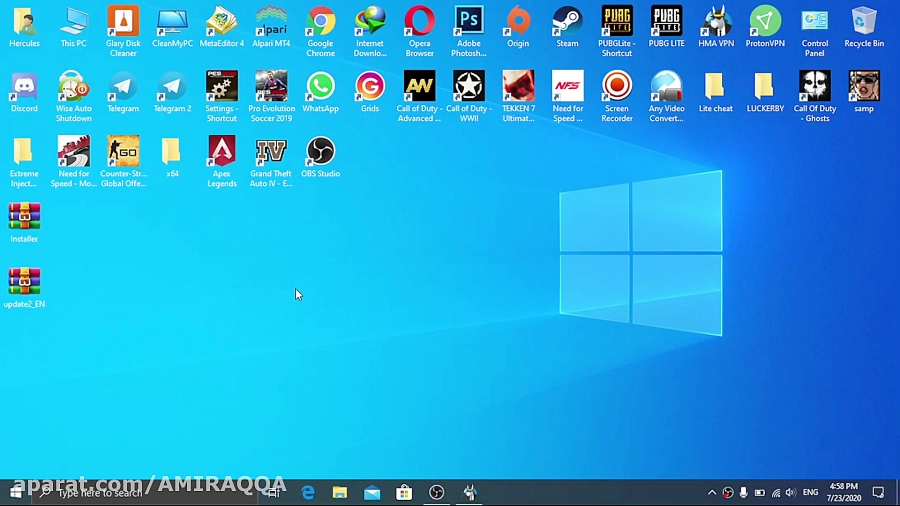
Task: Select Pro Evolution Soccer 2019 icon
Action: point(271,96)
